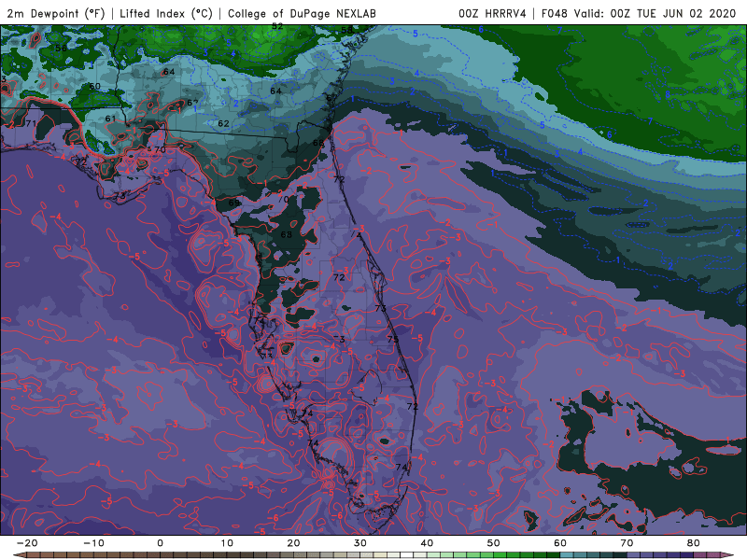Screen dimensions: 747x560
Task: Click the dewpoint value 69 on the map
Action: coord(234,203)
